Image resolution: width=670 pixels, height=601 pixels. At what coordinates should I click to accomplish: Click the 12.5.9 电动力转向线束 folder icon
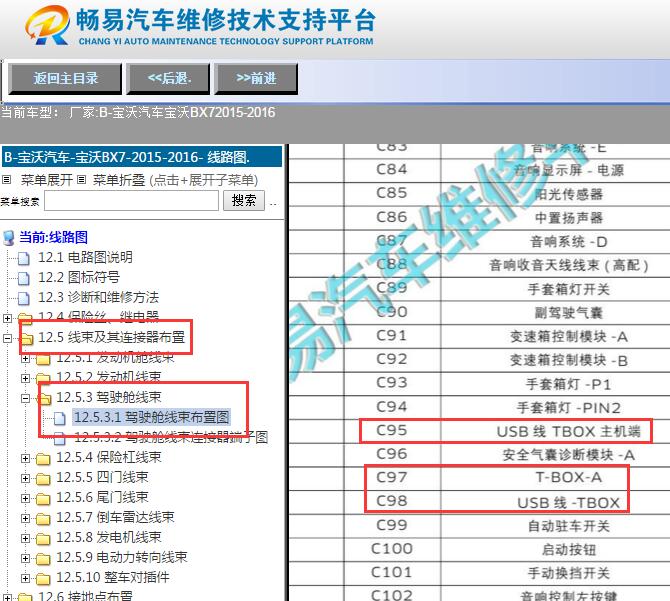point(43,559)
